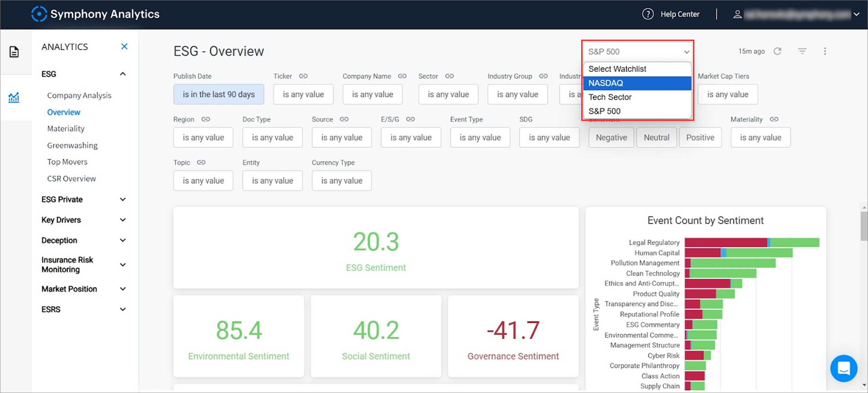Click link icon beside Sector filter
868x393 pixels.
[450, 76]
